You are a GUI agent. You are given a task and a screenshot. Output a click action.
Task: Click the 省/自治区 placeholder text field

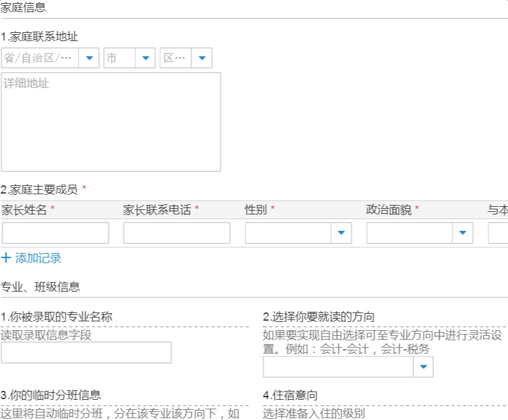click(39, 58)
